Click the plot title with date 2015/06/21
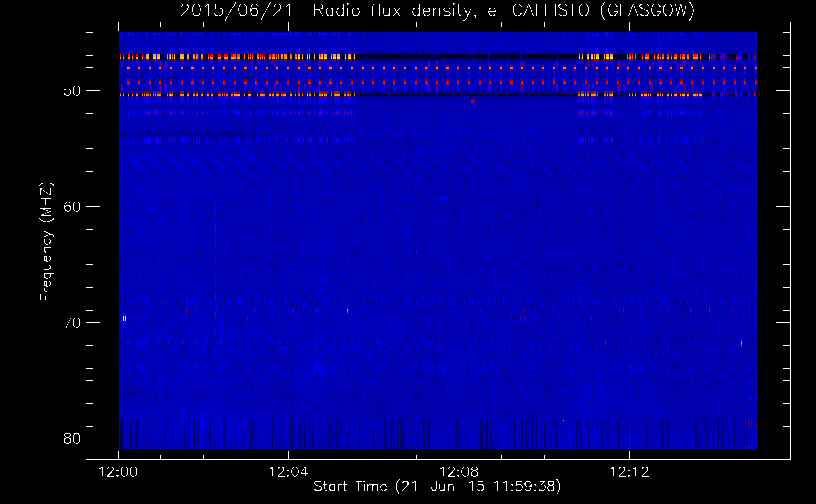Image resolution: width=816 pixels, height=504 pixels. [x=438, y=11]
